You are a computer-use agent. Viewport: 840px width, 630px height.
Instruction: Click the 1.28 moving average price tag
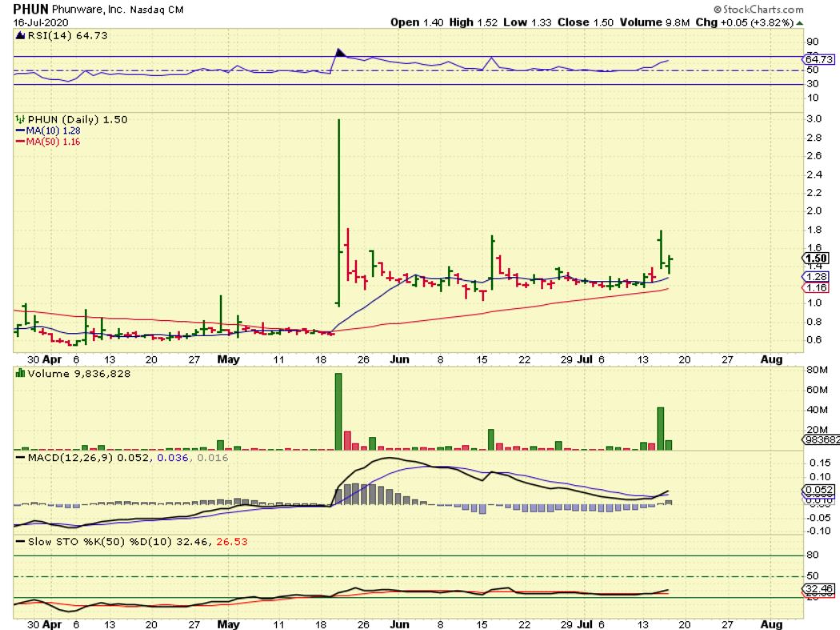coord(817,277)
